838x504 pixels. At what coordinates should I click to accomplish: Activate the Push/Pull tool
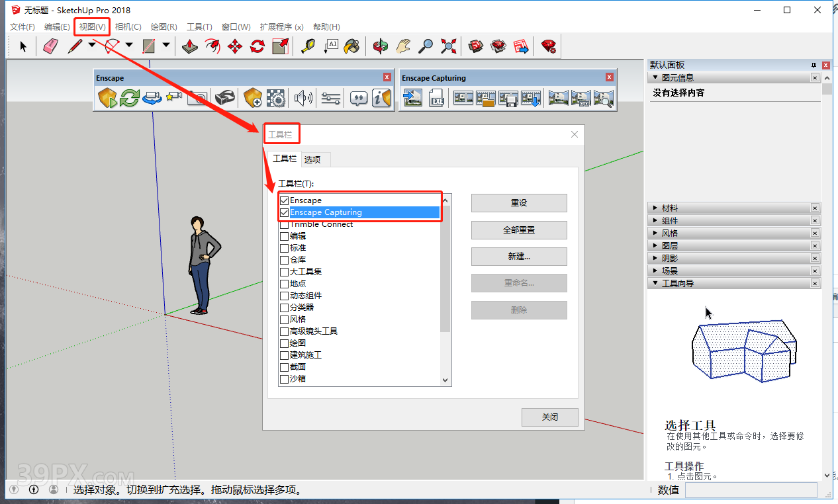tap(190, 46)
